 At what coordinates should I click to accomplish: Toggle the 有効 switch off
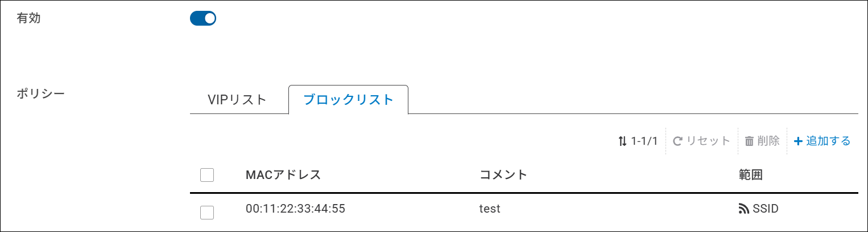coord(203,19)
